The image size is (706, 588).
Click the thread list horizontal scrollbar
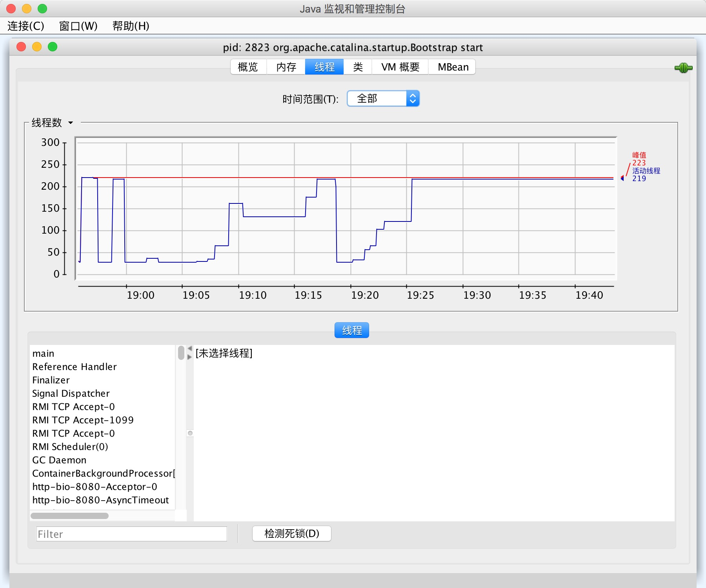(x=70, y=516)
